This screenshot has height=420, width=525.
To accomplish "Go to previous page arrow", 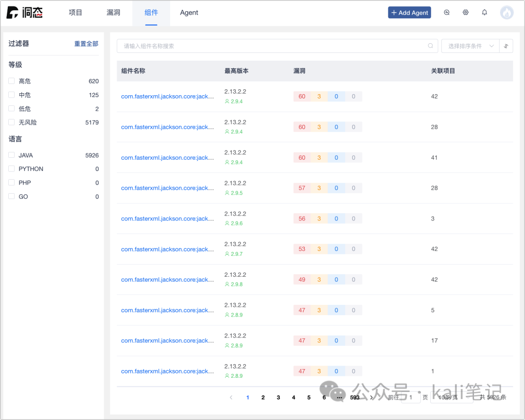I will coord(231,397).
